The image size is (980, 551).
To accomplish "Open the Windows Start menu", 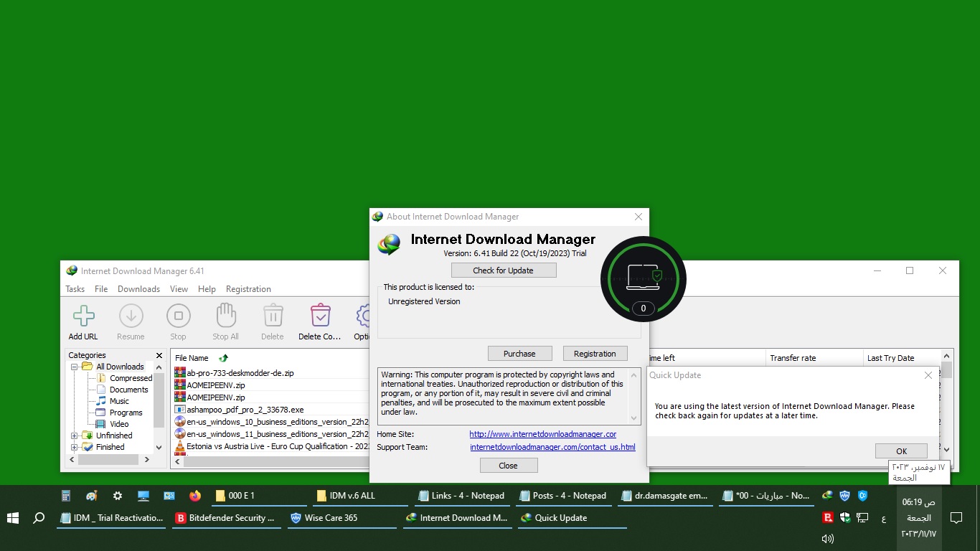I will (13, 518).
